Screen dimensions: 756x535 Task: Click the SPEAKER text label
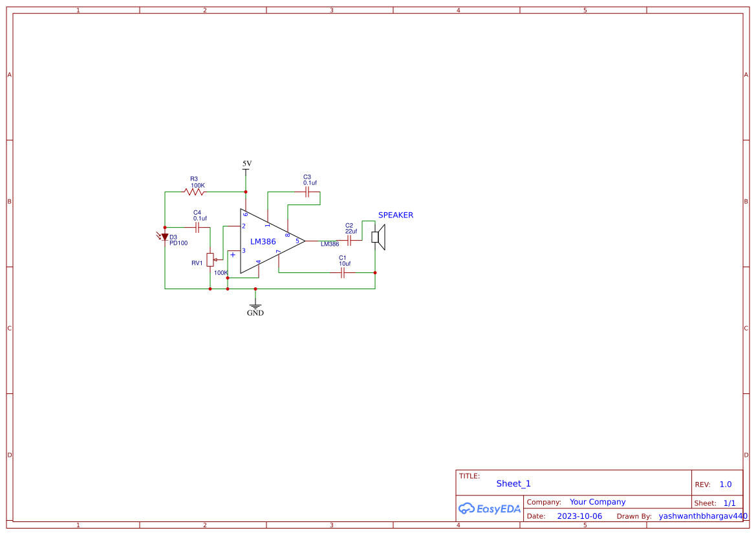pyautogui.click(x=395, y=215)
